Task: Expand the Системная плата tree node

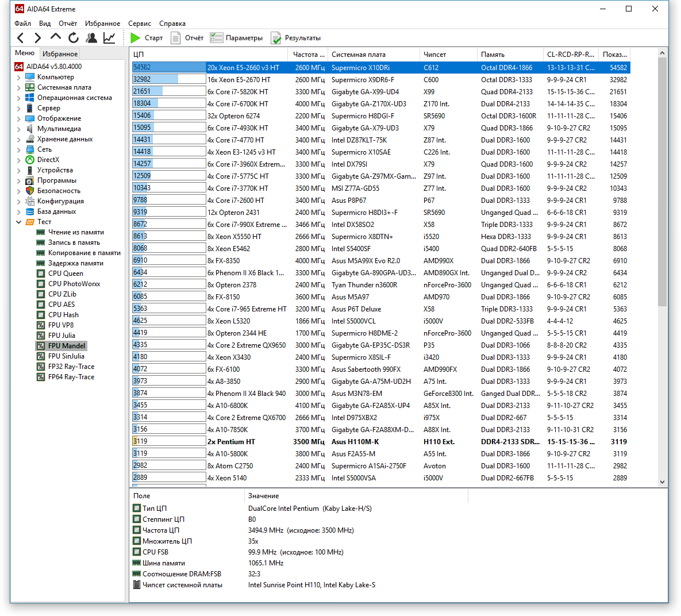Action: [18, 88]
